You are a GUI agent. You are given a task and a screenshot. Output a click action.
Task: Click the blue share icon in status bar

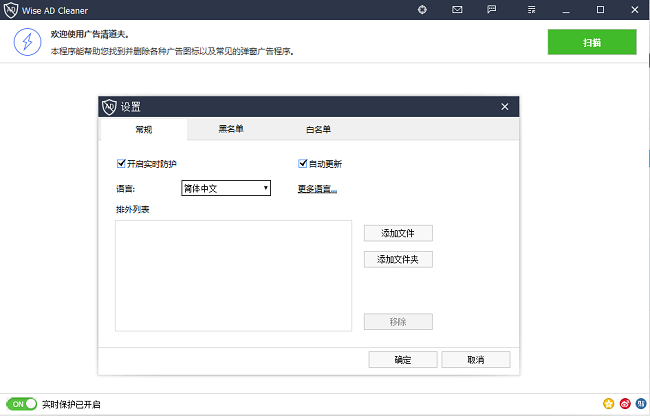pyautogui.click(x=639, y=404)
